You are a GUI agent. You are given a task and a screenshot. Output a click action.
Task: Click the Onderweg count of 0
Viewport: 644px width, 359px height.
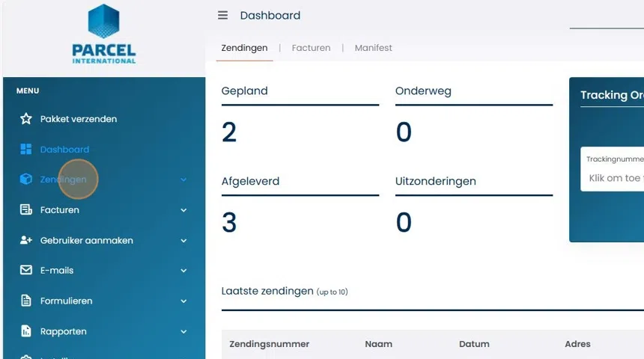pos(404,132)
